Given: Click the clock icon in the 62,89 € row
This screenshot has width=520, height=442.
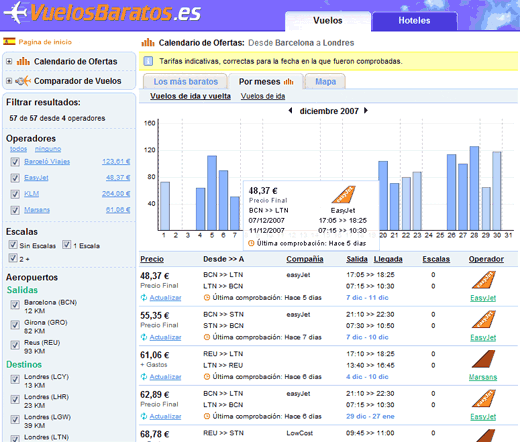Looking at the screenshot, I should click(207, 416).
